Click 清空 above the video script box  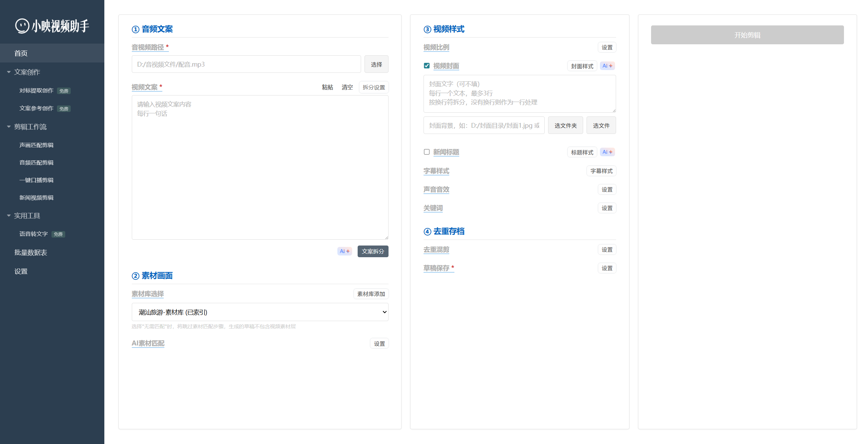[347, 87]
